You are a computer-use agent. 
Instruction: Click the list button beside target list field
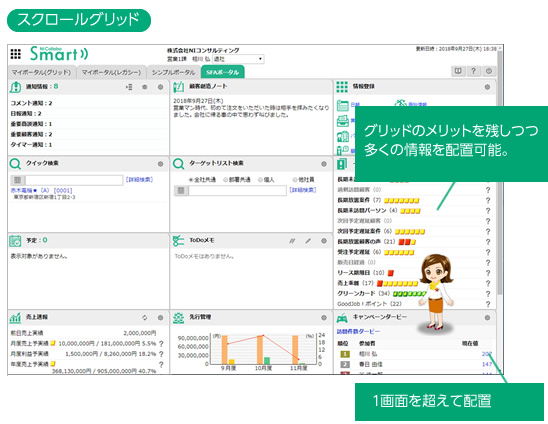tap(181, 191)
